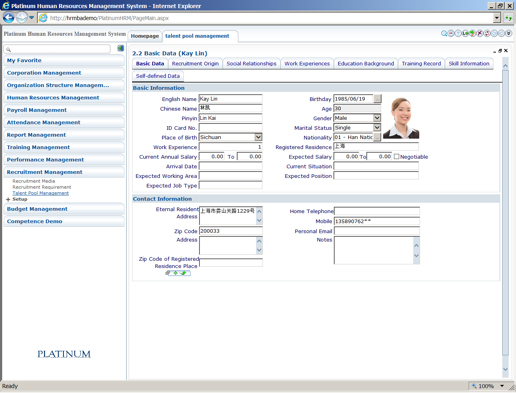Go to the Homepage tab

(145, 36)
